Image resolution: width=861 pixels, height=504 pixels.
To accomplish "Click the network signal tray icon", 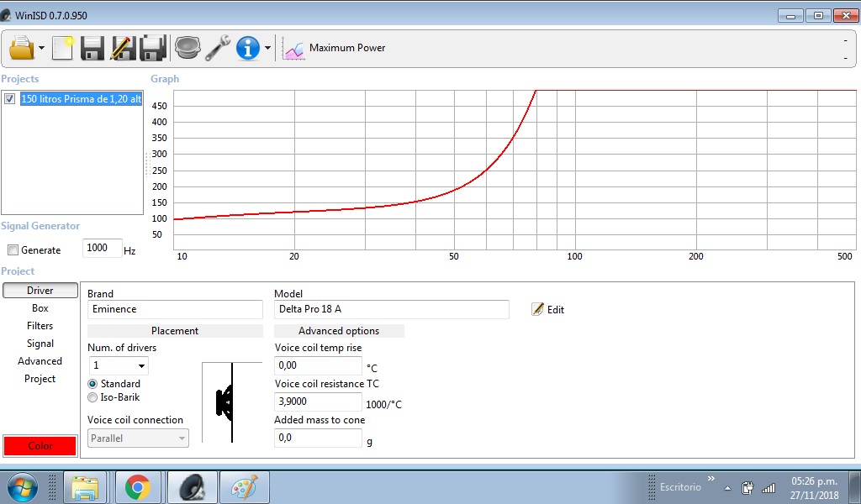I will pos(769,487).
